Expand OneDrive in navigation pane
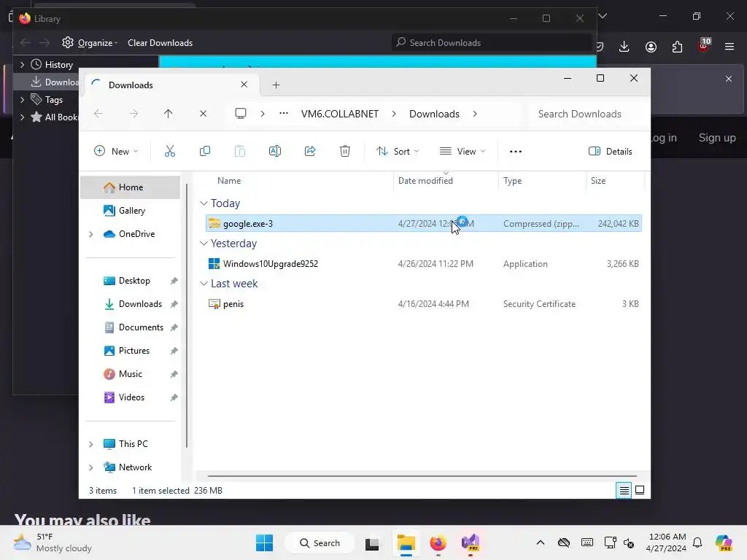747x560 pixels. click(x=91, y=234)
